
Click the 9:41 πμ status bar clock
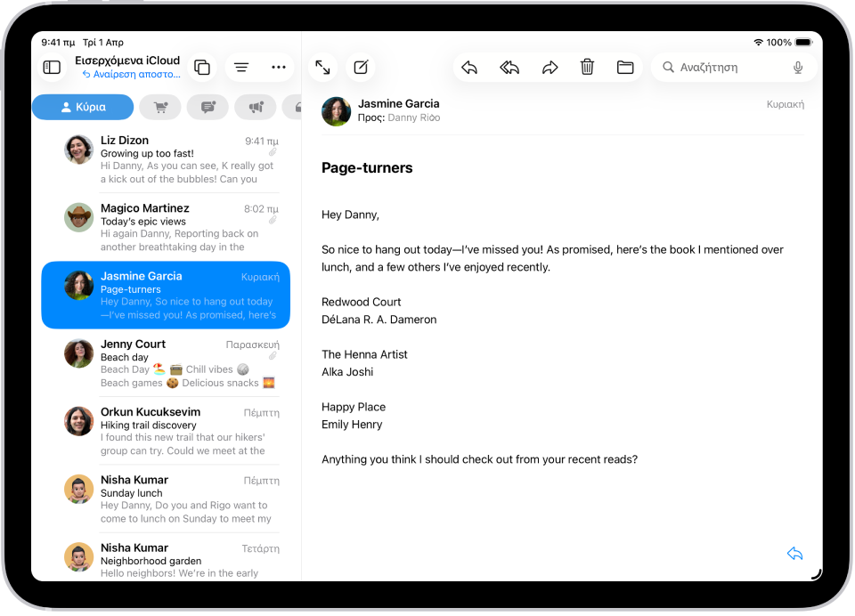(x=59, y=43)
